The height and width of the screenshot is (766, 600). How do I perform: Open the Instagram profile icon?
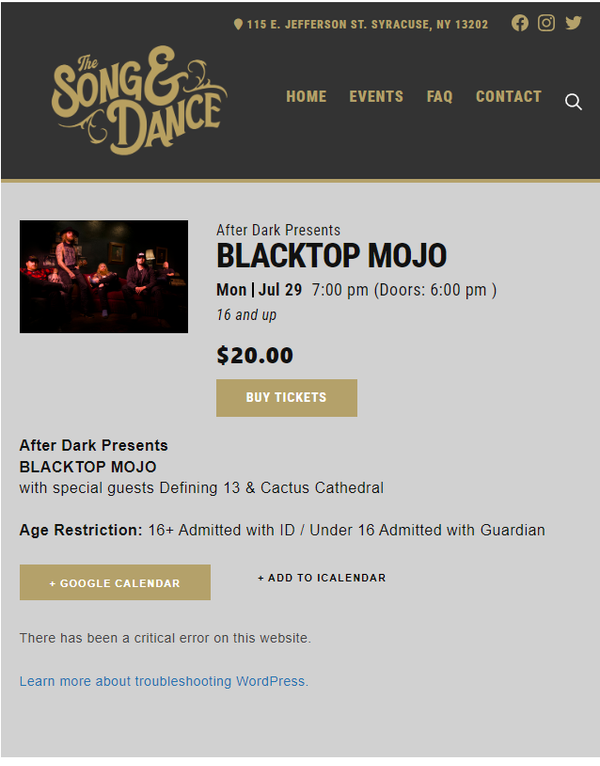tap(546, 23)
